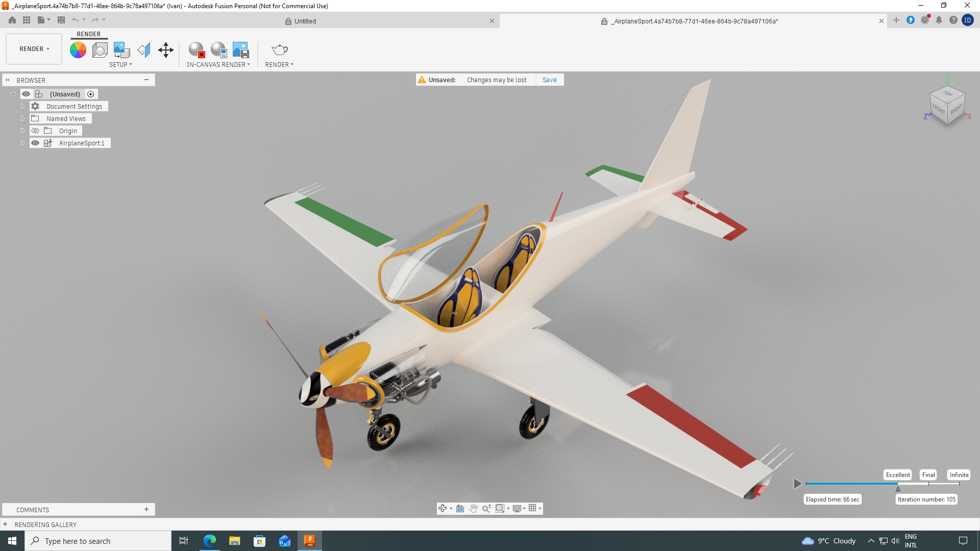Open the Appearance color wheel tool
This screenshot has height=551, width=980.
(x=78, y=50)
